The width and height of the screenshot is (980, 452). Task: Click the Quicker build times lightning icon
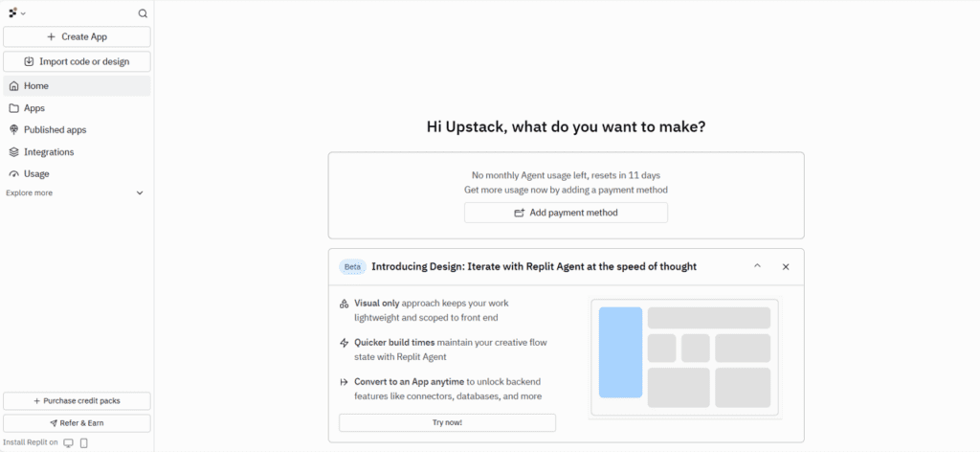pyautogui.click(x=344, y=343)
